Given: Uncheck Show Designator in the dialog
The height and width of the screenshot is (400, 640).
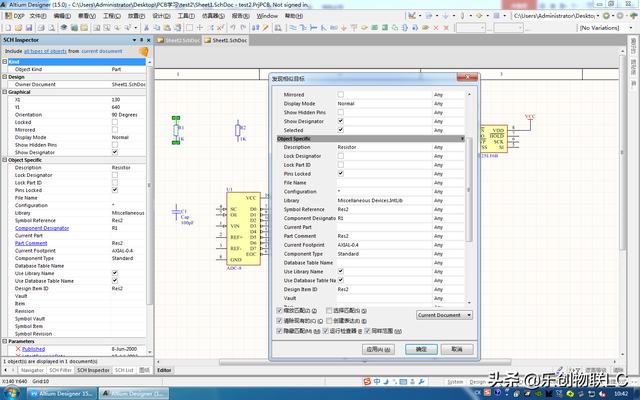Looking at the screenshot, I should [340, 121].
